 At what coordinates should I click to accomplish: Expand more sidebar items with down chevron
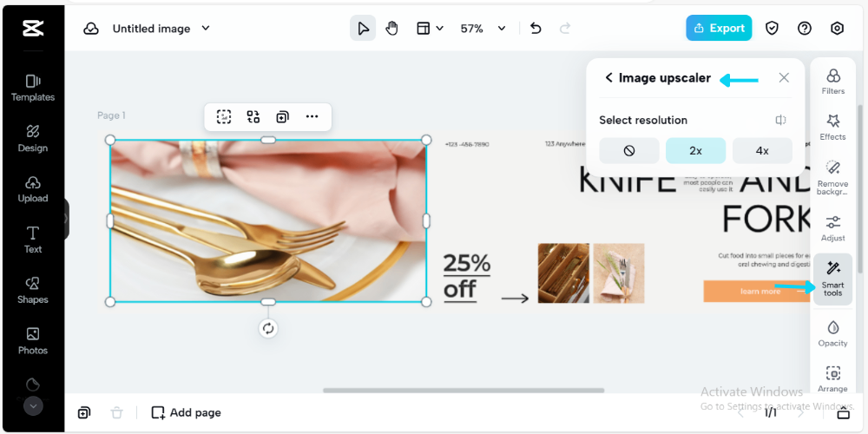click(x=33, y=405)
